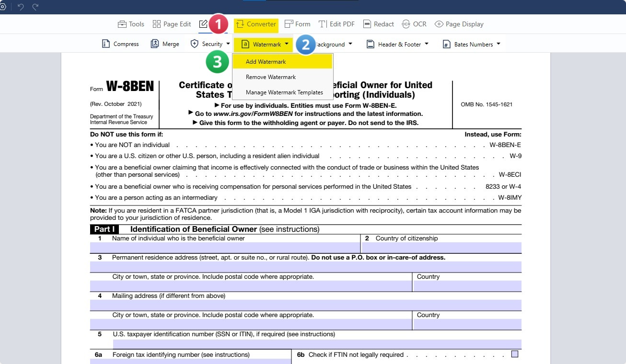The height and width of the screenshot is (364, 626).
Task: Check the FTIN not legally required box
Action: (515, 354)
